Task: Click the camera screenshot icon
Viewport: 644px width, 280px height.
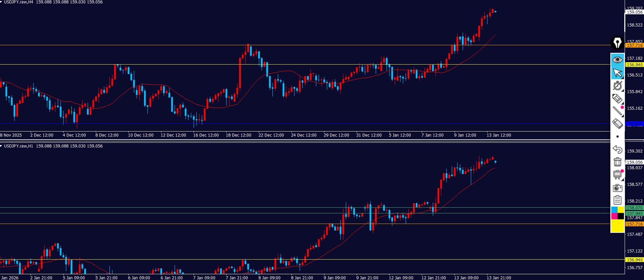Action: [617, 188]
